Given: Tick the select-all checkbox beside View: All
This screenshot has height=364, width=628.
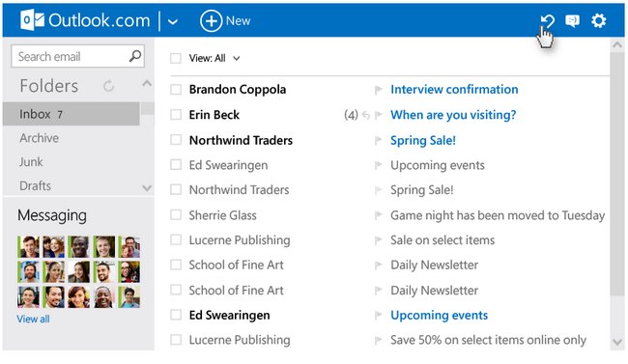Looking at the screenshot, I should [x=176, y=58].
